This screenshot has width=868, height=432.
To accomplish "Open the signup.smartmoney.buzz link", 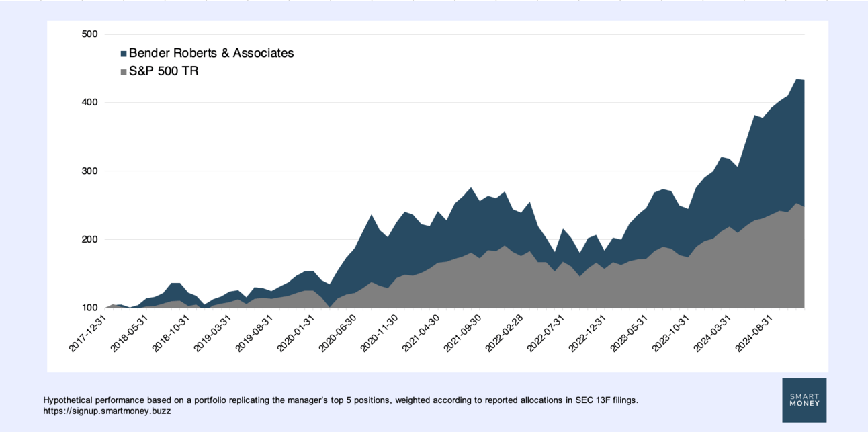I will tap(107, 411).
